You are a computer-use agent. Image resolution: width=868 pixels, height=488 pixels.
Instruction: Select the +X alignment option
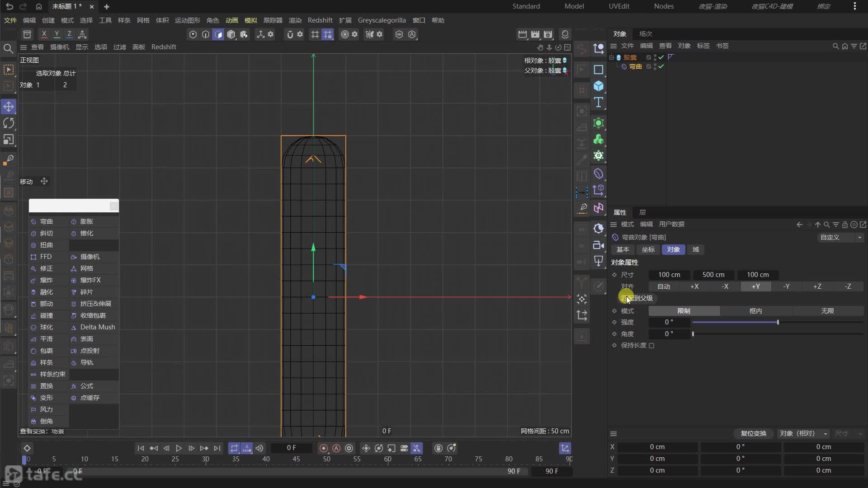click(x=694, y=286)
